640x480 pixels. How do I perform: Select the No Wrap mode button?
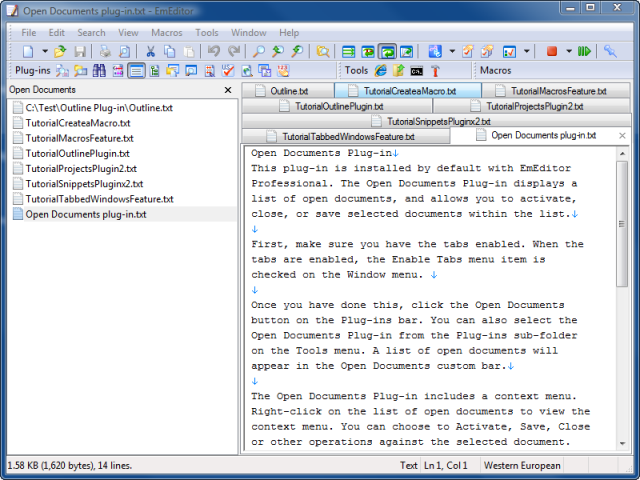click(348, 51)
